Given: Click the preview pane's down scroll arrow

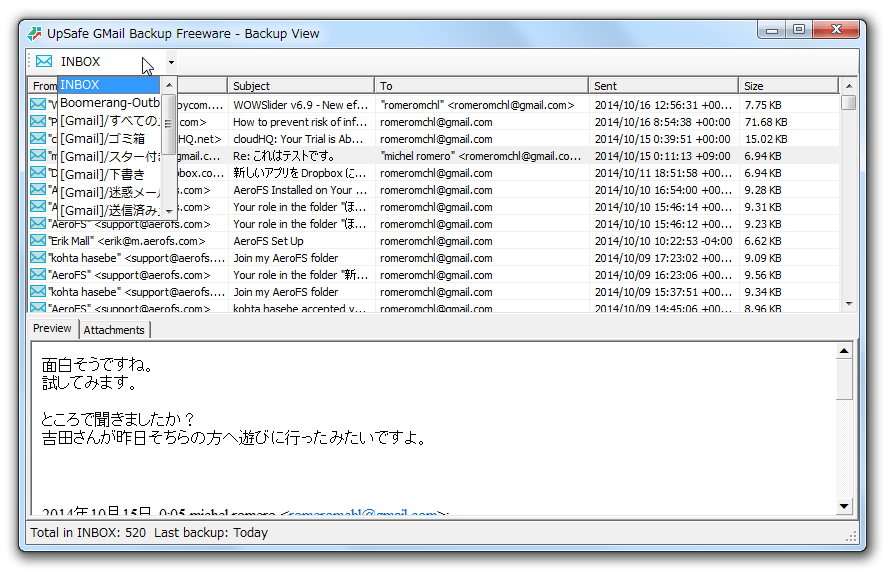Looking at the screenshot, I should click(844, 506).
